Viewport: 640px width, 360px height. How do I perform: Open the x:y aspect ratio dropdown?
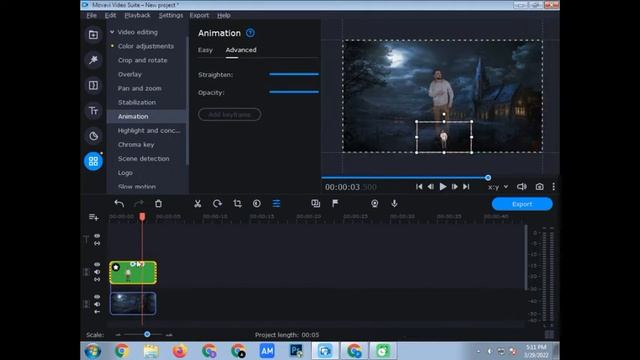[x=498, y=187]
